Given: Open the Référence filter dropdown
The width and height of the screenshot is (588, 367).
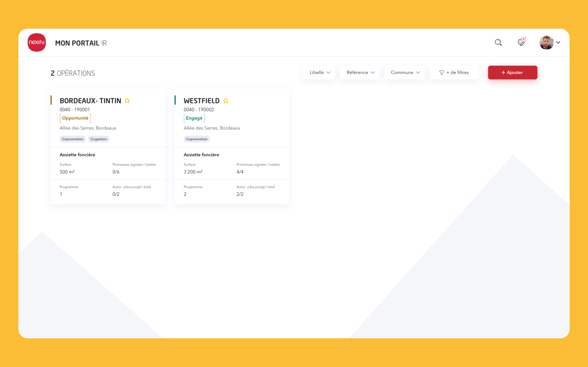Looking at the screenshot, I should pos(360,73).
